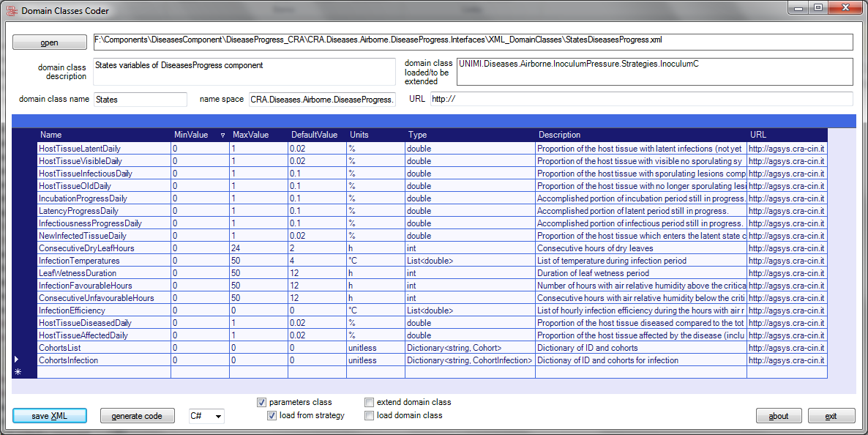Edit the domain class description field
Image resolution: width=868 pixels, height=435 pixels.
[244, 72]
